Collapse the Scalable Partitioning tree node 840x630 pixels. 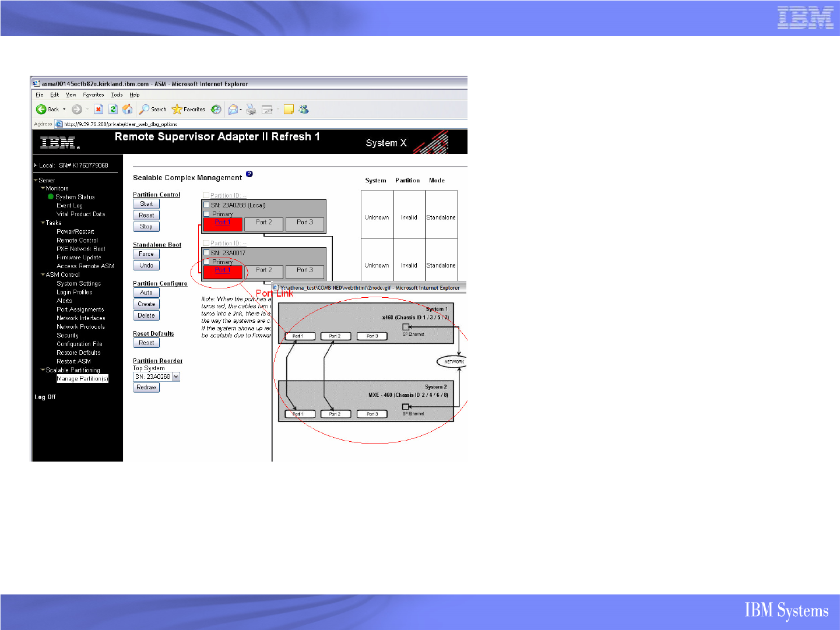(x=43, y=369)
